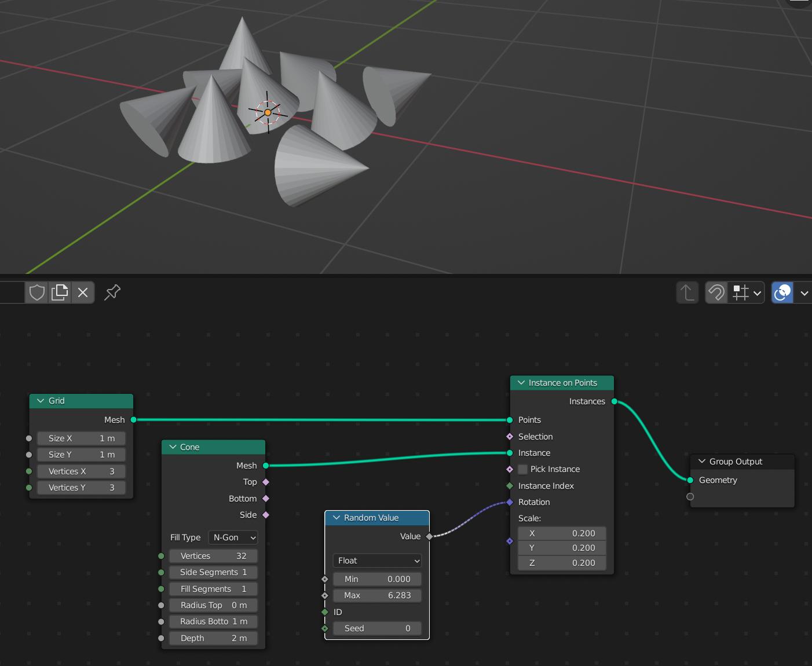812x666 pixels.
Task: Click the Cone Side output socket
Action: point(266,515)
